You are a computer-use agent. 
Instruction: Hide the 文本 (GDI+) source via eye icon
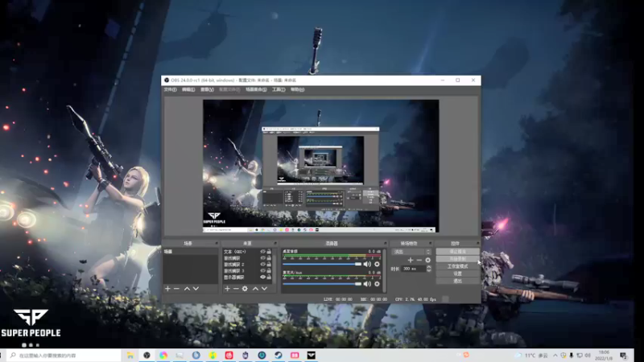point(263,252)
